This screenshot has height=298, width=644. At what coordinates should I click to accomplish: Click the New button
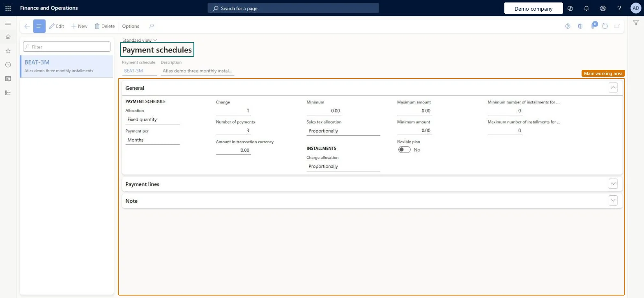click(79, 26)
